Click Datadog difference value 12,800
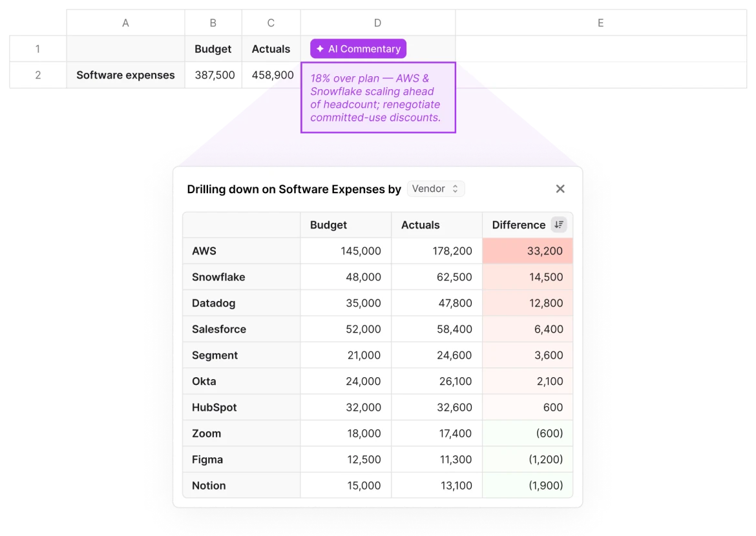756x536 pixels. (x=527, y=303)
